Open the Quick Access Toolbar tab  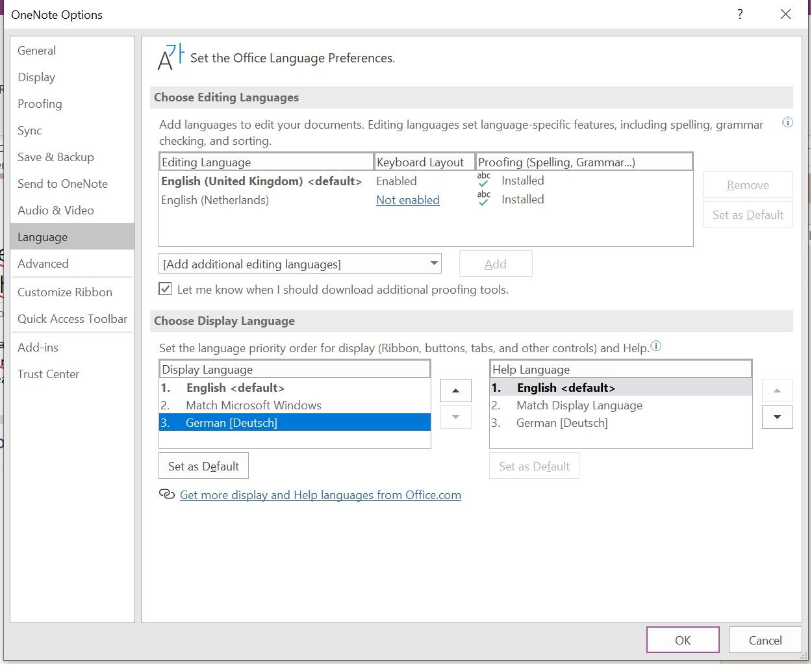72,318
